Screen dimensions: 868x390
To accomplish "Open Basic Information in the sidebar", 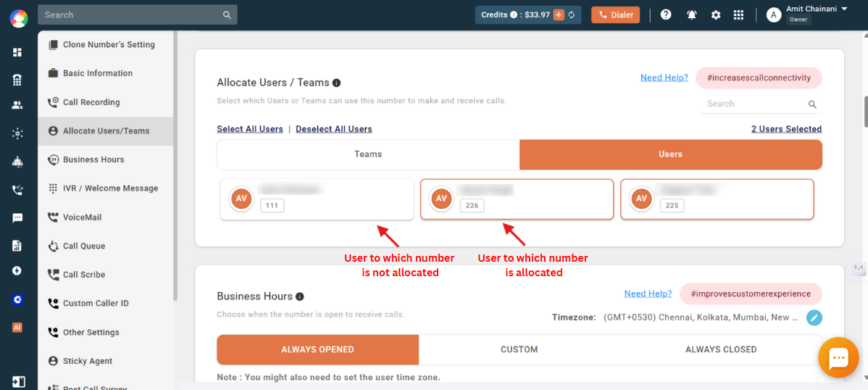I will click(106, 73).
